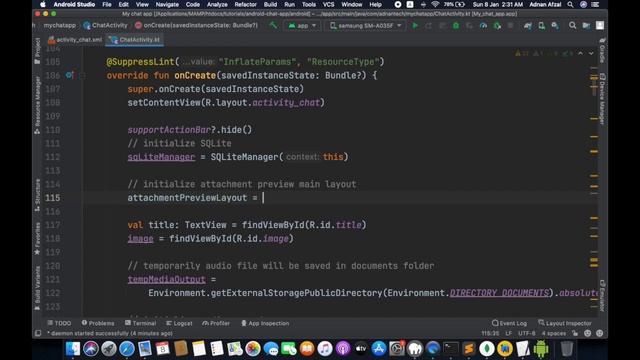Screen dimensions: 640x360
Task: Open the Device Manager right sidebar panel
Action: [602, 99]
